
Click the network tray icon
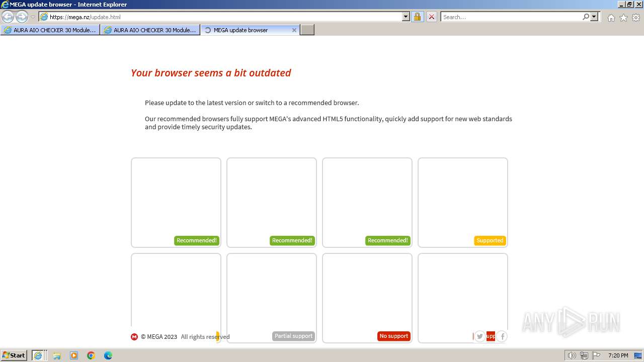(584, 355)
